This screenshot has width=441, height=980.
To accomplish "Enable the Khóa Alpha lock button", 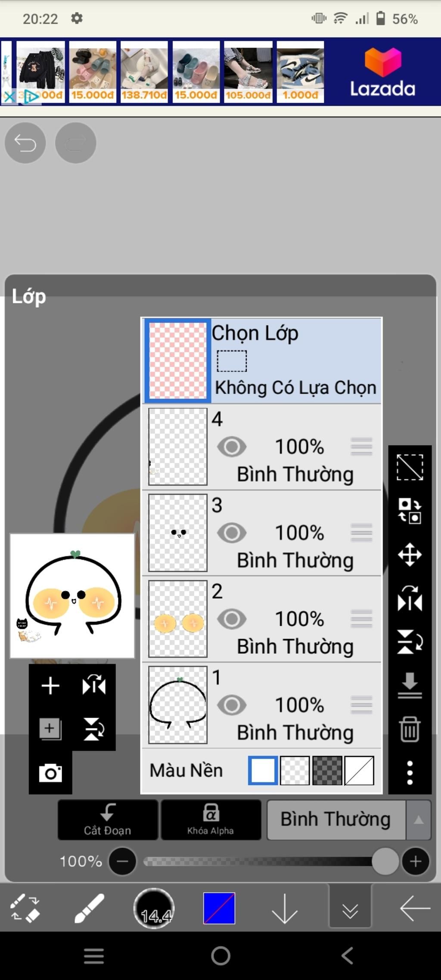I will coord(211,820).
